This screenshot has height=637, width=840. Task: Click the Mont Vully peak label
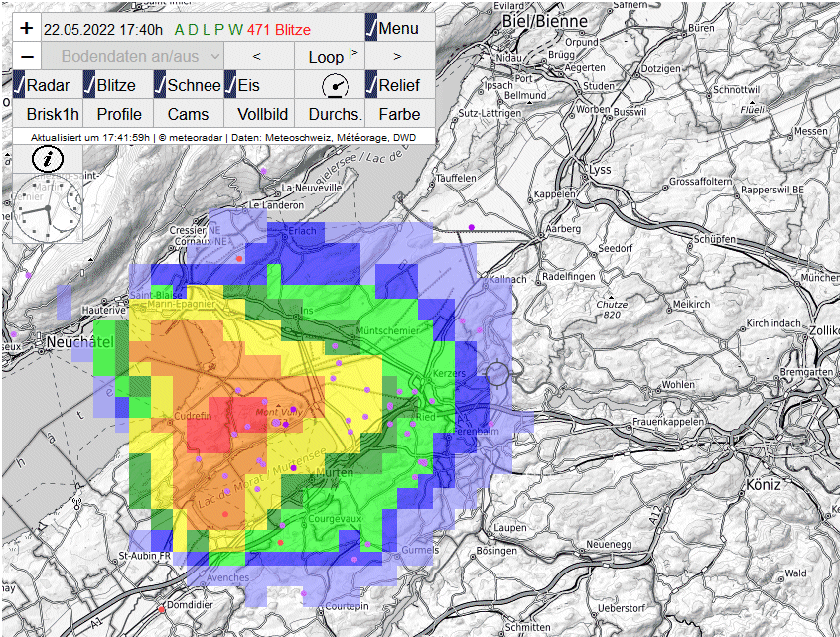279,412
